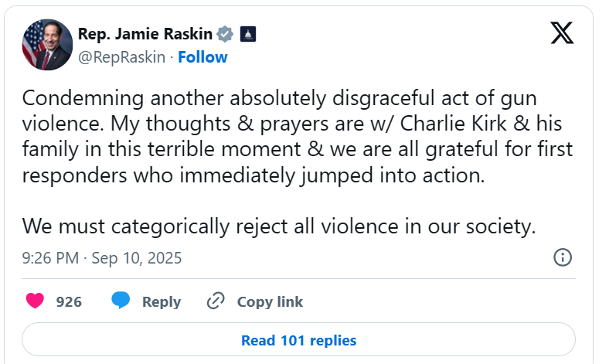Open Rep. Jamie Raskin's profile picture
Image resolution: width=609 pixels, height=364 pixels.
click(46, 45)
